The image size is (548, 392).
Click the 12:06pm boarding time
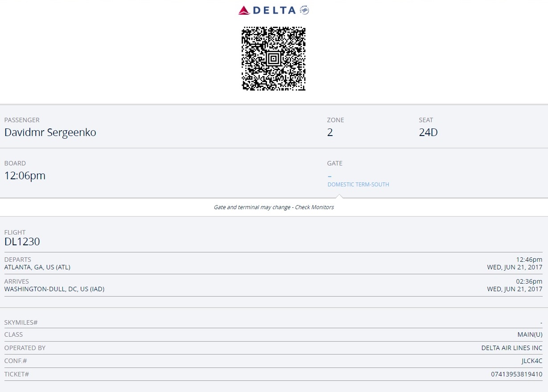pyautogui.click(x=25, y=176)
